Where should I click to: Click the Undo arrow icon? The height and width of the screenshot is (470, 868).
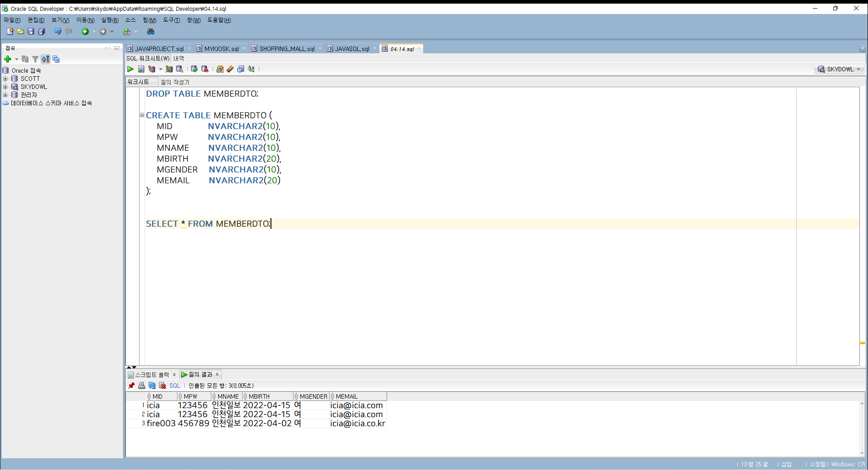(x=58, y=32)
